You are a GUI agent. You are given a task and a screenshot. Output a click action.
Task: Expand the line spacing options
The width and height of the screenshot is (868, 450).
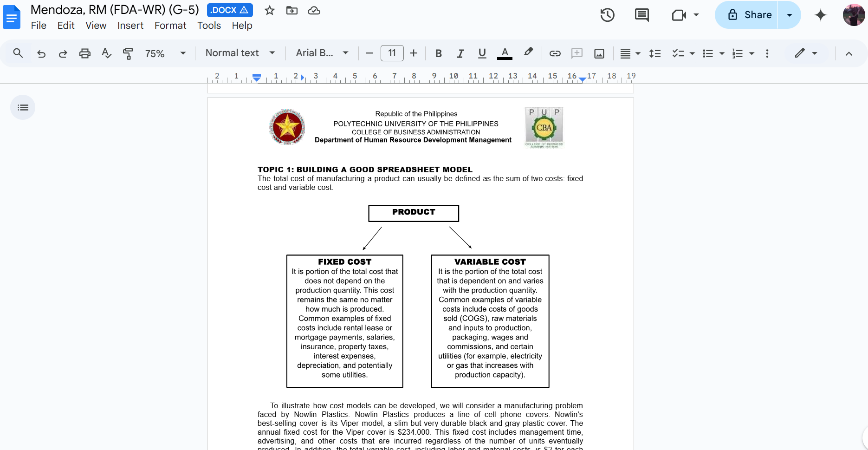tap(655, 53)
